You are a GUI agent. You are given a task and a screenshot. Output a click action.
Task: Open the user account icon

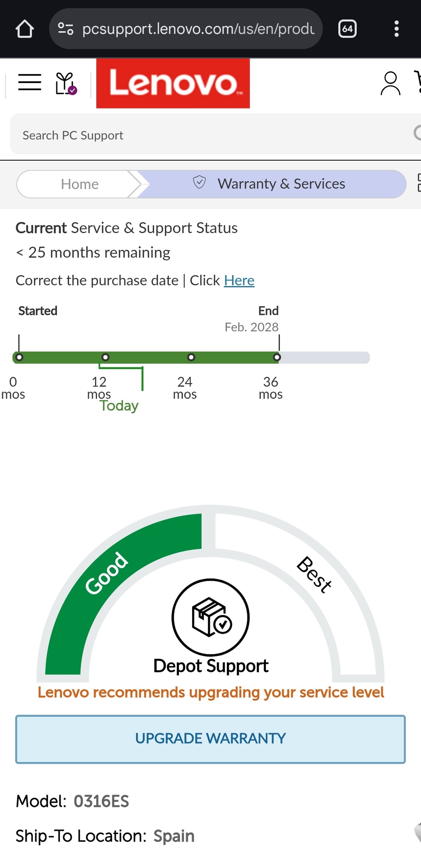(390, 83)
